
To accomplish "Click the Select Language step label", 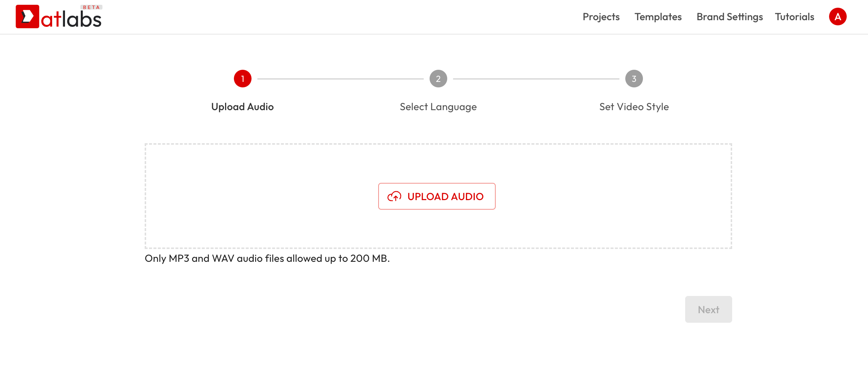I will point(438,107).
